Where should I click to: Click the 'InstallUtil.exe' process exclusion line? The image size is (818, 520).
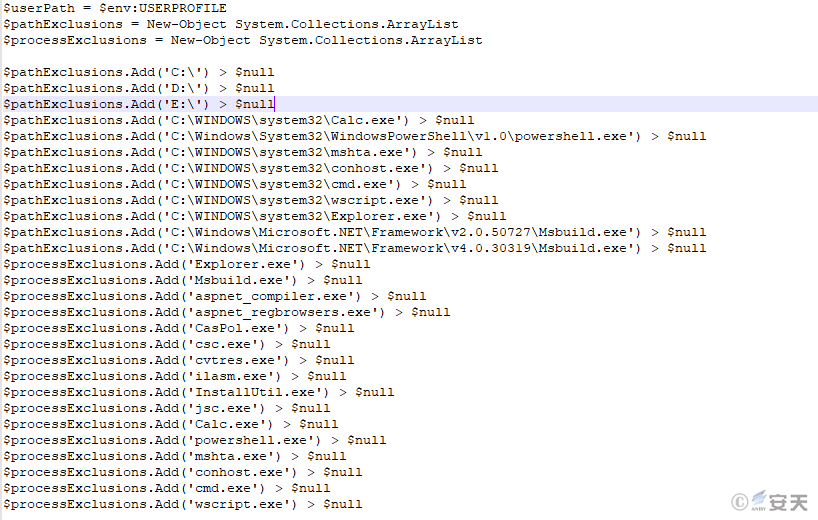(199, 392)
